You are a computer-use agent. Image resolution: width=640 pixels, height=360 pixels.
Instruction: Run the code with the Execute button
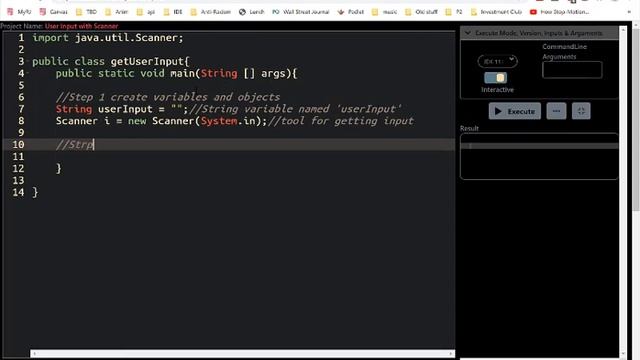click(515, 111)
